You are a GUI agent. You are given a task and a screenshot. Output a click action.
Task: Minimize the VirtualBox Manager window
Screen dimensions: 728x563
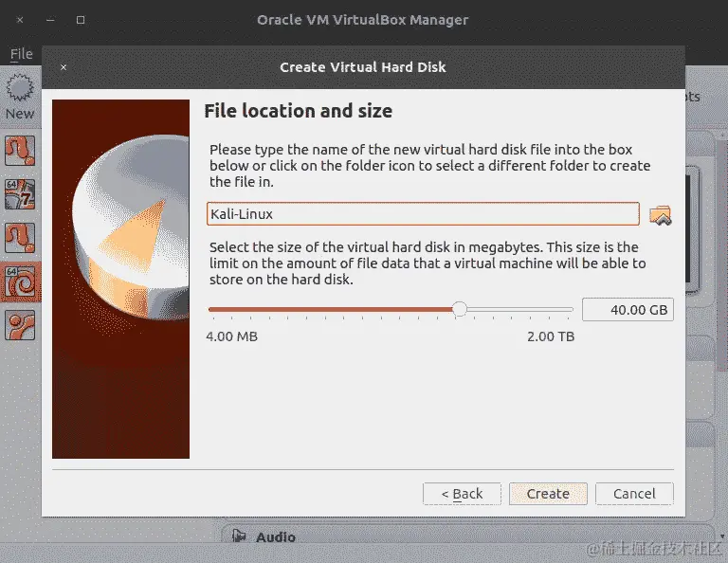tap(50, 20)
